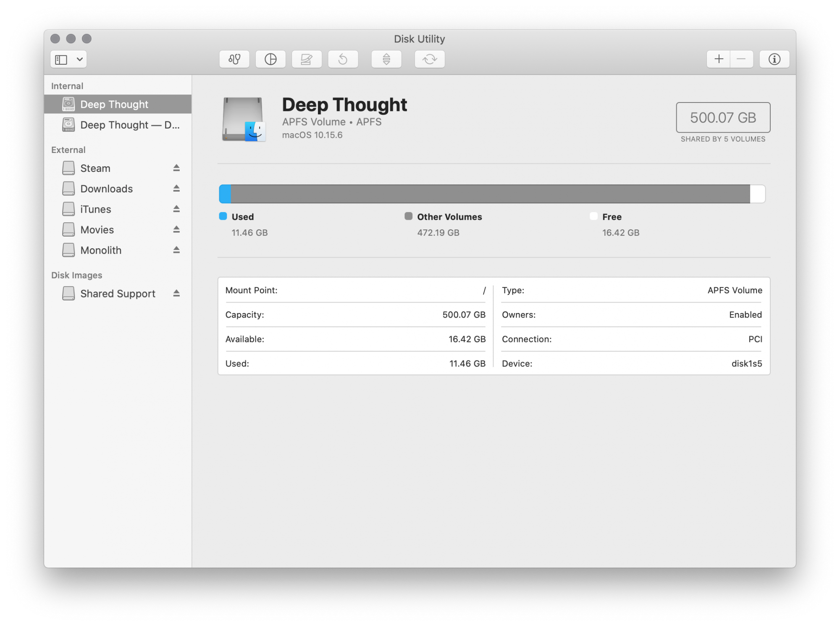Image resolution: width=840 pixels, height=626 pixels.
Task: Click the APFS Volume • APFS subtitle
Action: [332, 122]
